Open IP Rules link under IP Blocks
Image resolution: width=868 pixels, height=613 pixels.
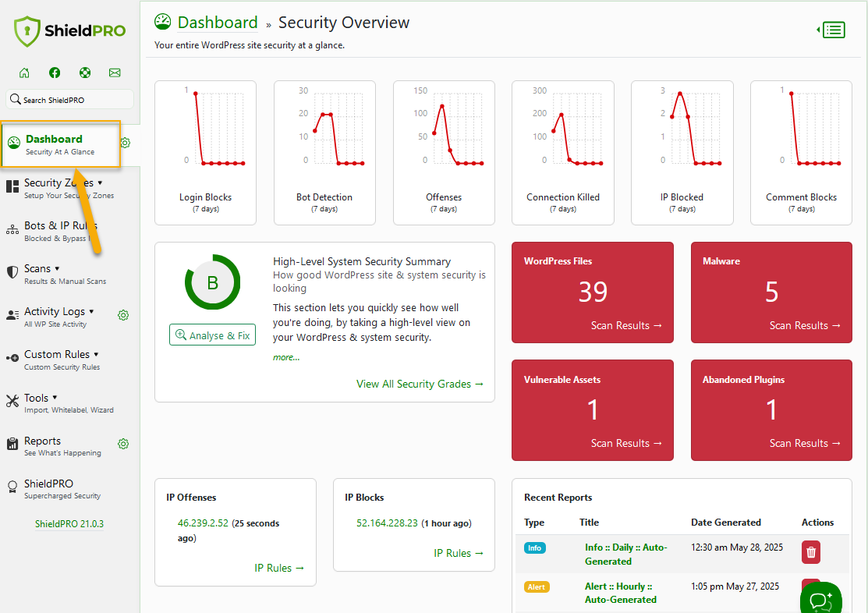(x=459, y=553)
